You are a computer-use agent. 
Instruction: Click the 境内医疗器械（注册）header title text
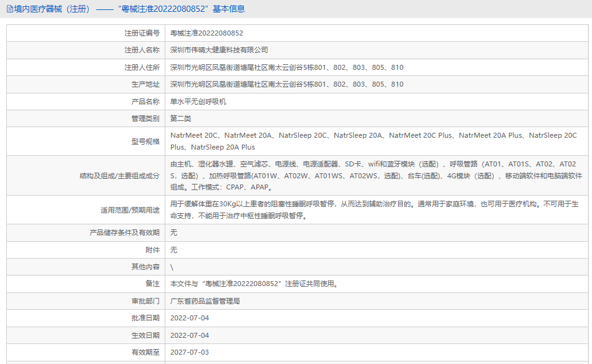click(52, 9)
